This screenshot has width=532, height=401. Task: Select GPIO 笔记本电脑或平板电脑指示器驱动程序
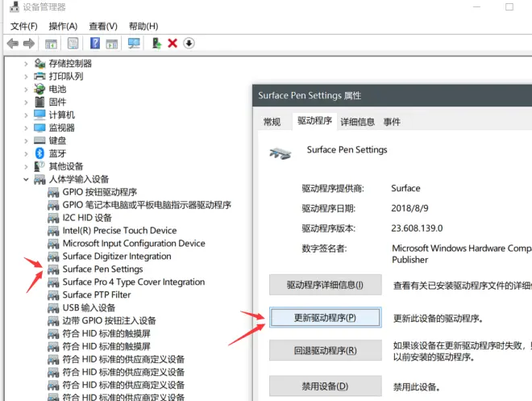pos(147,205)
